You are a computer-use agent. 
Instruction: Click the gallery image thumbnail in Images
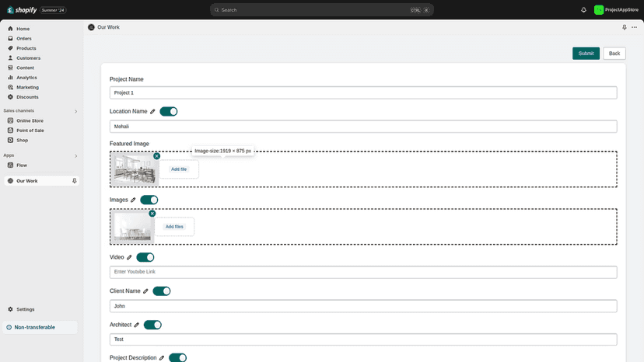132,227
